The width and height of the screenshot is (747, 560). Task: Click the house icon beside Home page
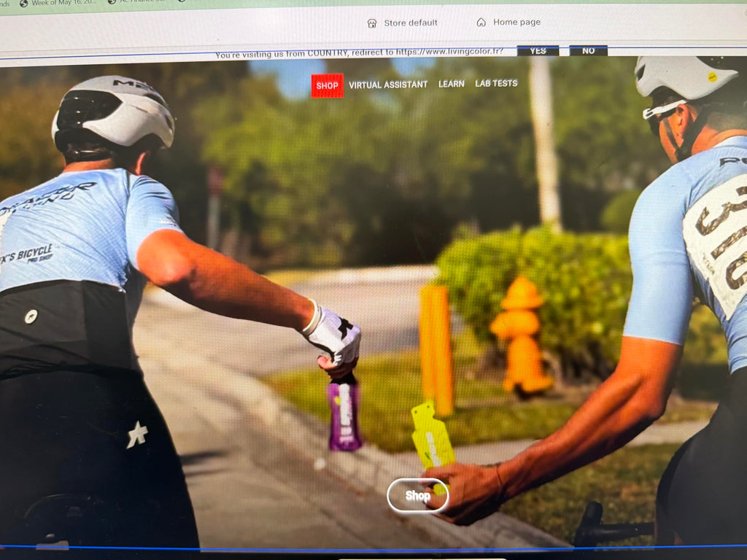(x=481, y=23)
